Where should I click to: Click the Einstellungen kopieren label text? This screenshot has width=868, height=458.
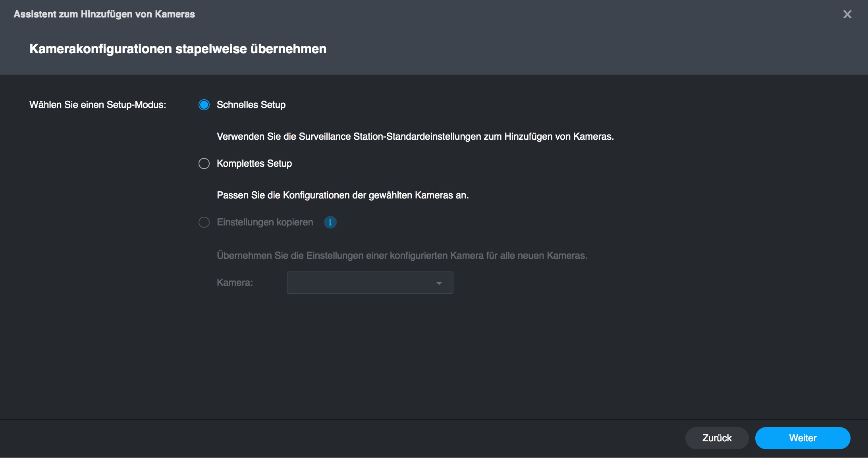coord(265,222)
